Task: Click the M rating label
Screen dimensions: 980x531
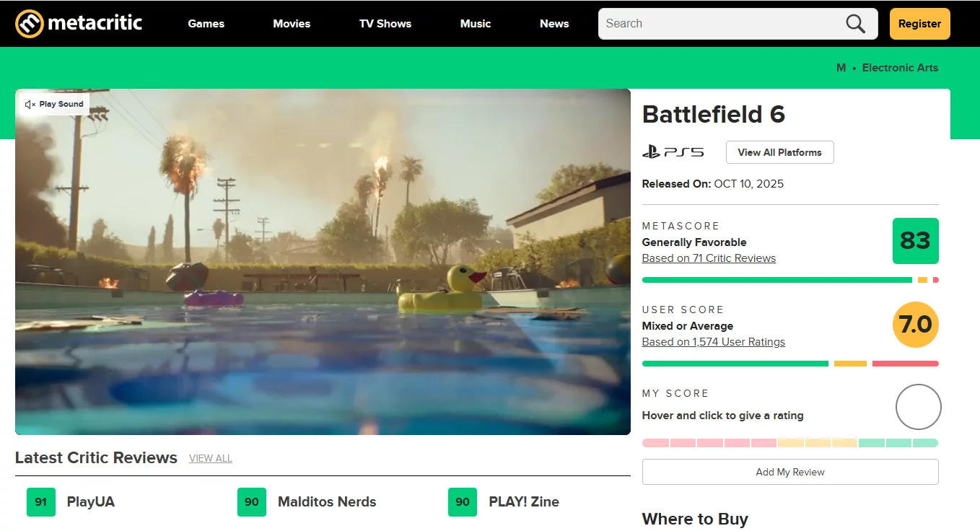Action: 841,68
